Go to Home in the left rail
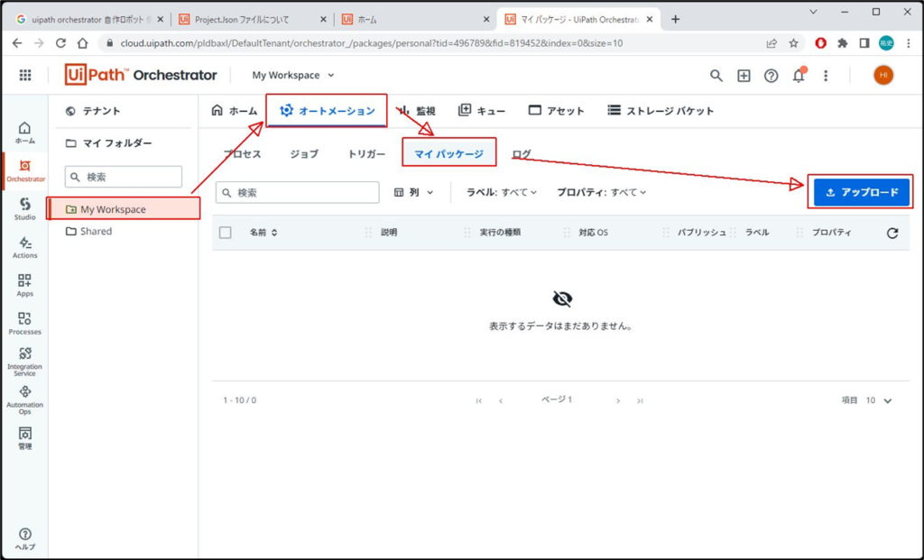 click(24, 133)
